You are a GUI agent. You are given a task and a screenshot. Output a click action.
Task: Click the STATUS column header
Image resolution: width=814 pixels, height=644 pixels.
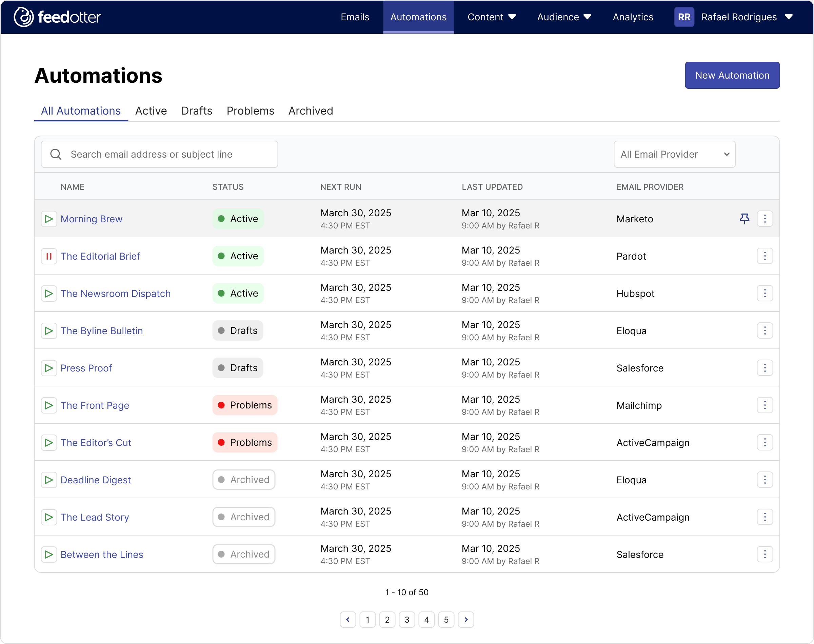(x=228, y=187)
